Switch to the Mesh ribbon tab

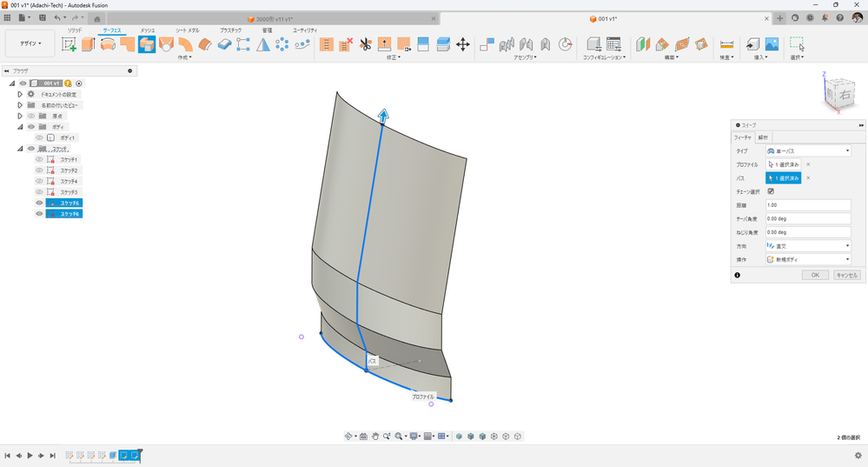147,30
